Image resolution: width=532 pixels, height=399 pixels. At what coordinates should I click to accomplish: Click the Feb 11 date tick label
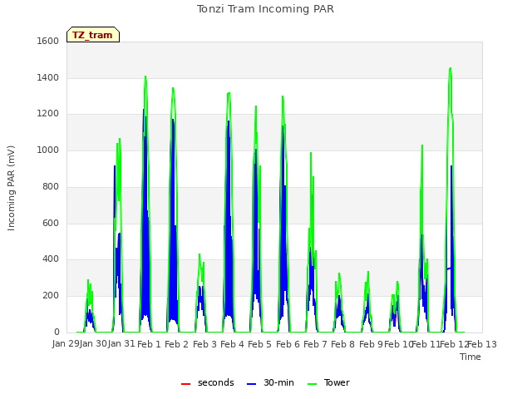point(426,344)
